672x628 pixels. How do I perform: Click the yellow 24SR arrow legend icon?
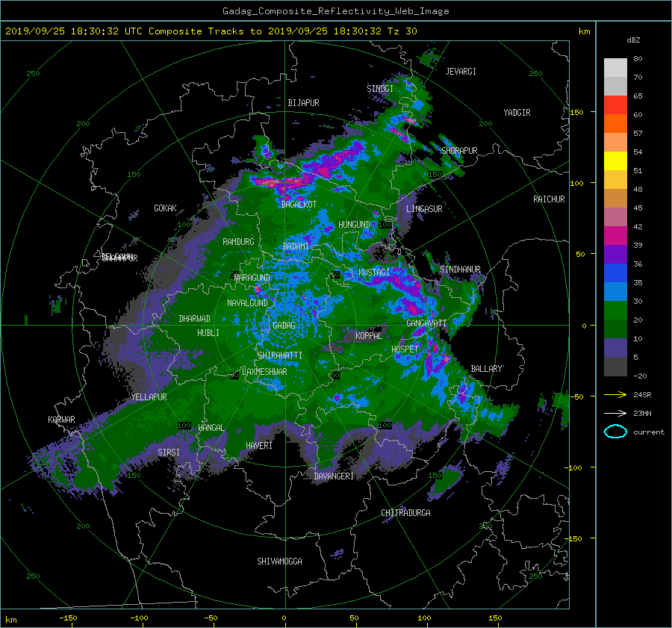[615, 394]
